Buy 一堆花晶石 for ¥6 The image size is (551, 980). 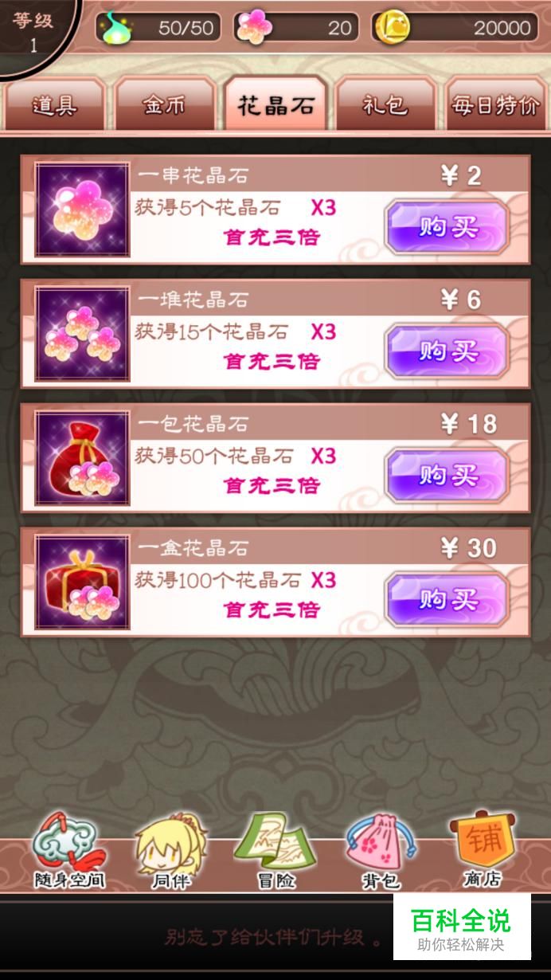[447, 351]
